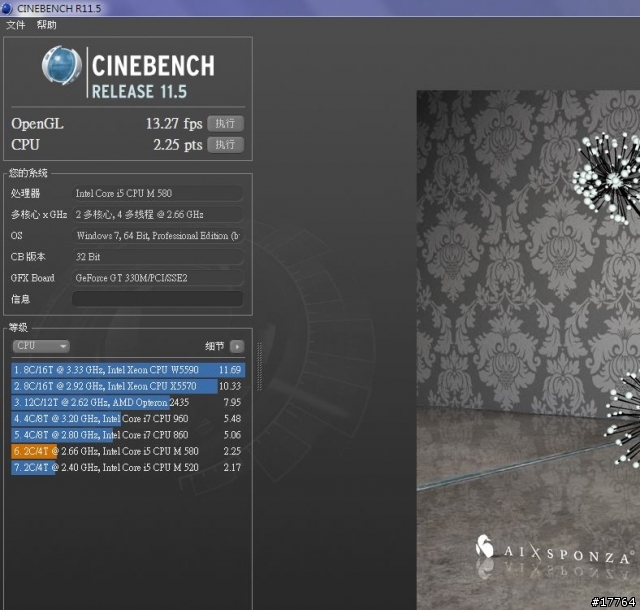Click the 信息 input field
The height and width of the screenshot is (610, 640).
[158, 299]
